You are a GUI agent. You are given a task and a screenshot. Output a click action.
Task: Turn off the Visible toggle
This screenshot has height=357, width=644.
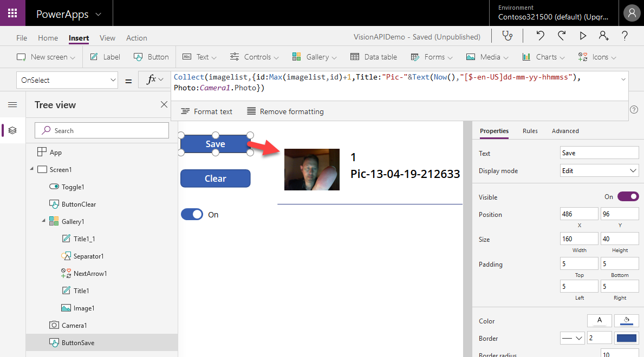628,197
